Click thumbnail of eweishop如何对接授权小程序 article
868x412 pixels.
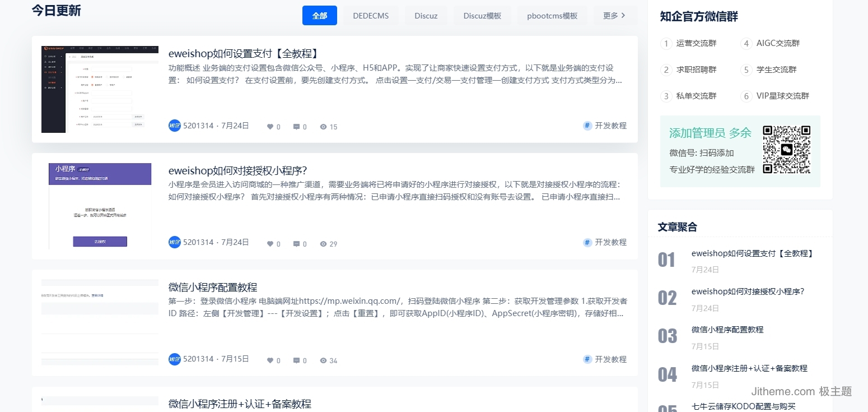click(x=100, y=206)
